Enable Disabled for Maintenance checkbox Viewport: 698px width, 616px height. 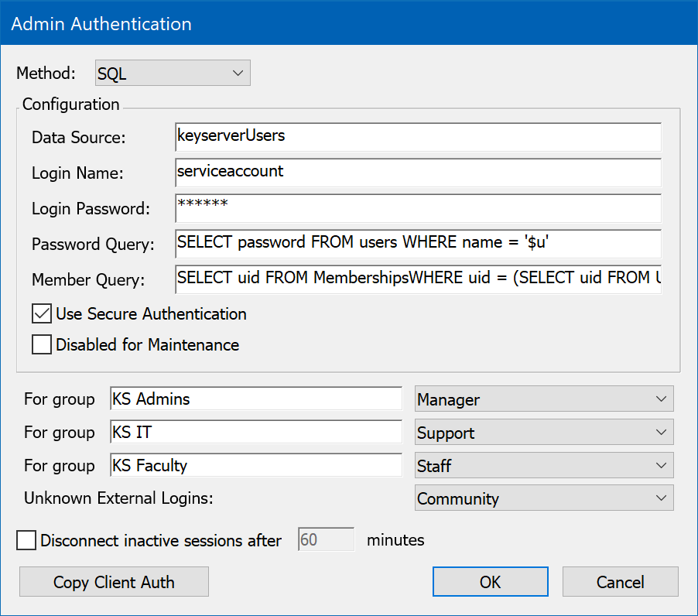click(x=42, y=345)
